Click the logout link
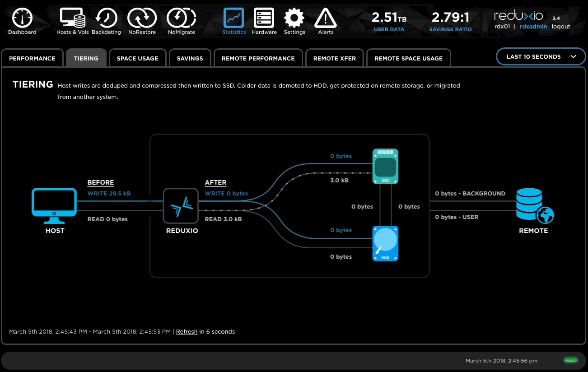Image resolution: width=588 pixels, height=372 pixels. (561, 27)
